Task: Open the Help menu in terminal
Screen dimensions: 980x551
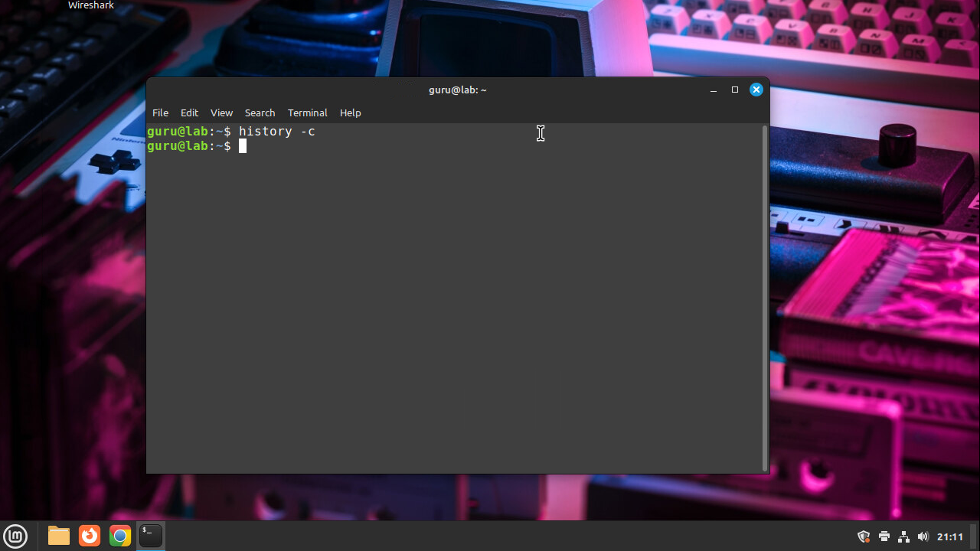Action: pos(350,112)
